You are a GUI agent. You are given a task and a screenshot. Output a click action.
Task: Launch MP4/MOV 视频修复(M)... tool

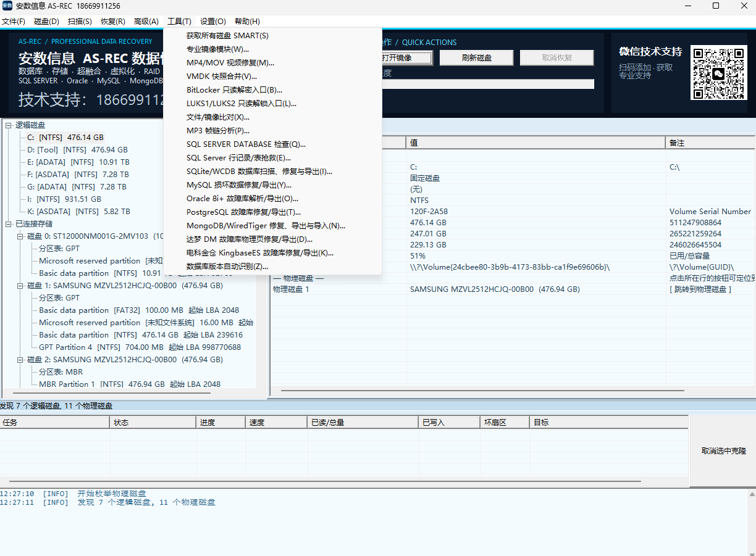point(273,63)
